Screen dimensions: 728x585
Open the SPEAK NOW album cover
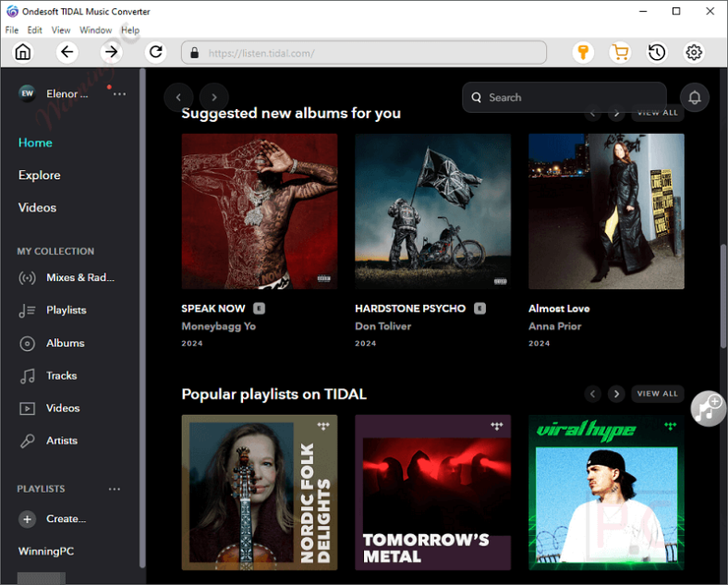point(260,212)
